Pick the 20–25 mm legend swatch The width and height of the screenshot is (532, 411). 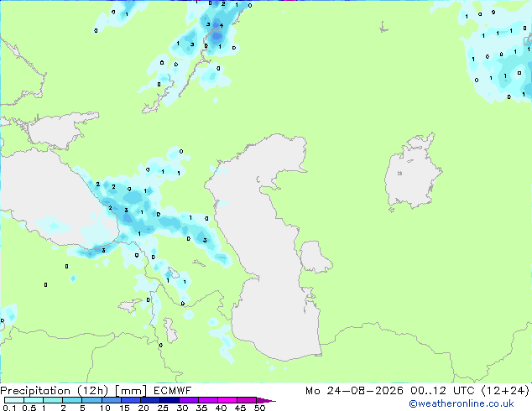150,400
